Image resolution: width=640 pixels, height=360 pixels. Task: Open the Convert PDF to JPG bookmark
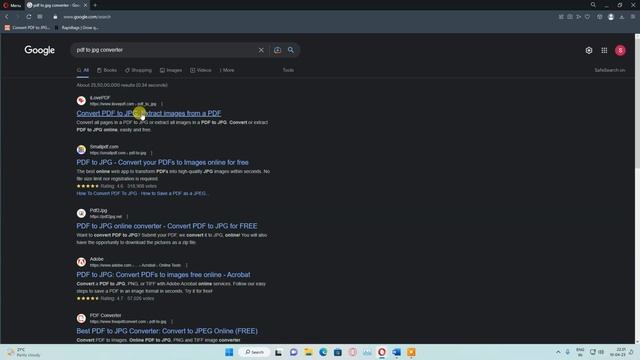pyautogui.click(x=27, y=28)
